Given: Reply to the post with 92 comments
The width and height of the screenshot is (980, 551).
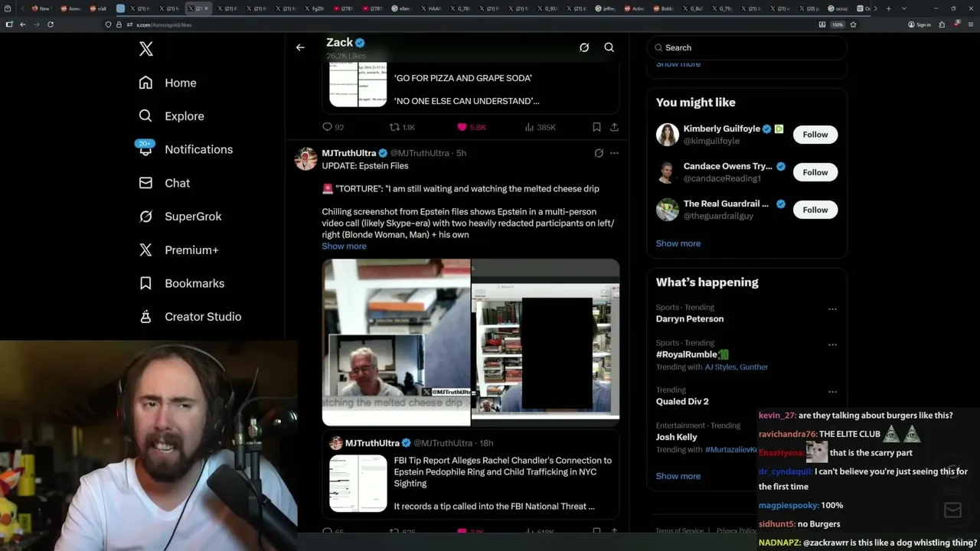Looking at the screenshot, I should coord(333,127).
